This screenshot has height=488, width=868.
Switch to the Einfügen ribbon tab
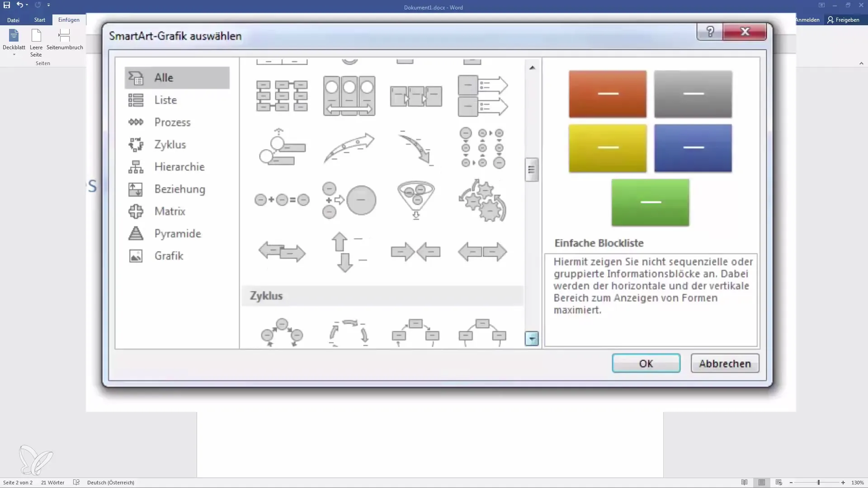69,20
